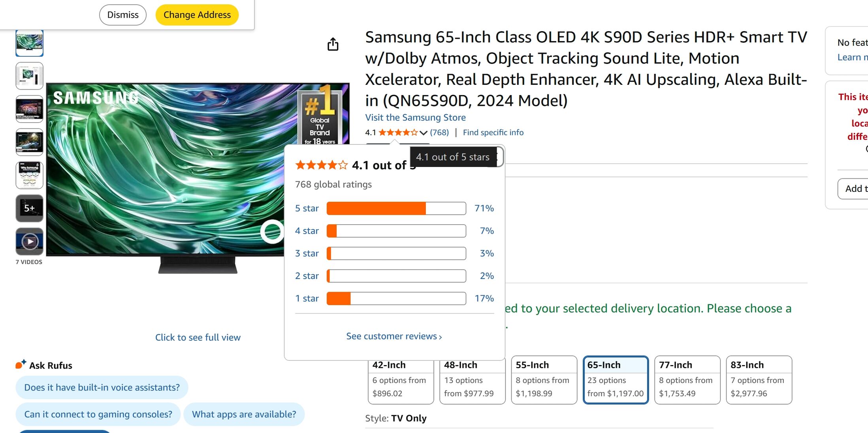Select the second product thumbnail image

click(x=30, y=76)
